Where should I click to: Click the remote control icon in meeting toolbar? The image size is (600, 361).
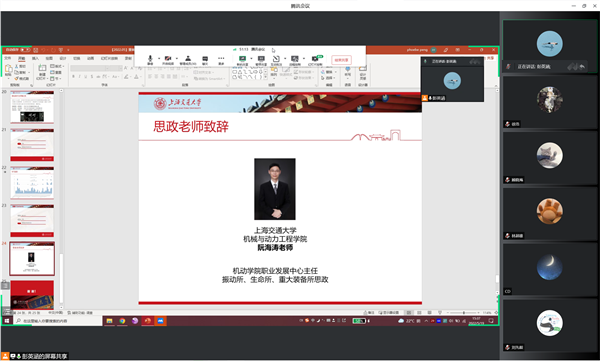point(295,59)
